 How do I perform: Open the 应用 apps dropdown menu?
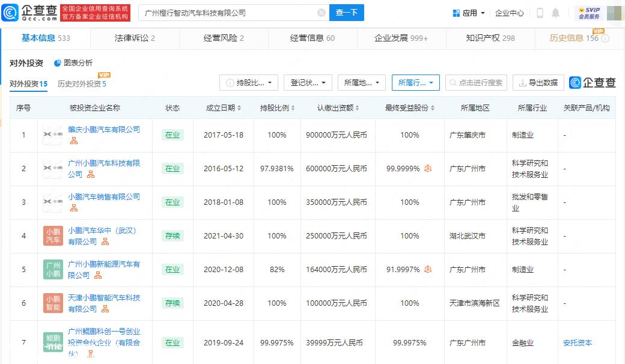469,13
